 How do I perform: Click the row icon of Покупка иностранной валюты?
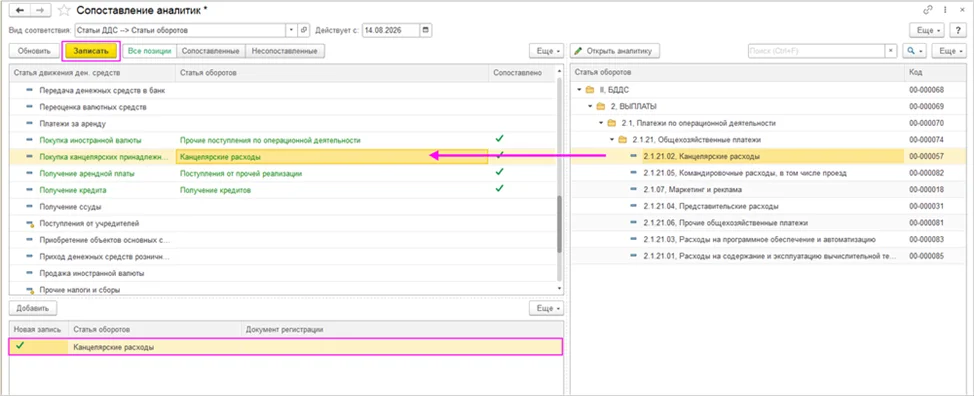(29, 140)
